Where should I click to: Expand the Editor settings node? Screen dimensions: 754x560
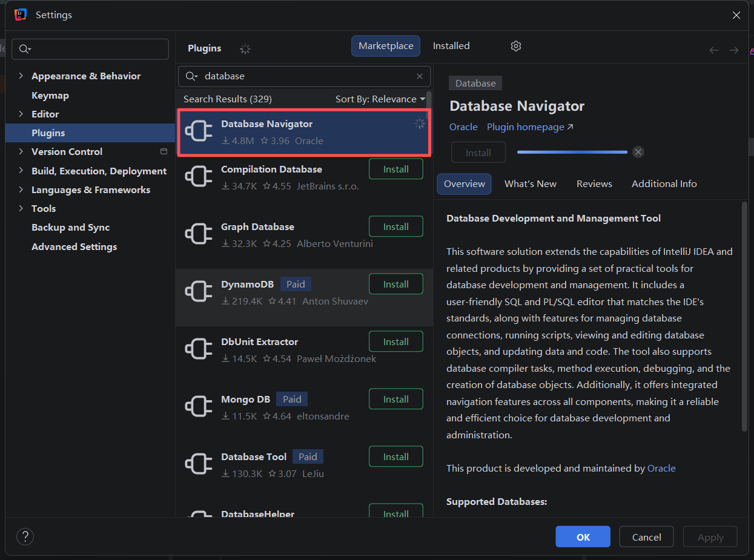pos(21,114)
